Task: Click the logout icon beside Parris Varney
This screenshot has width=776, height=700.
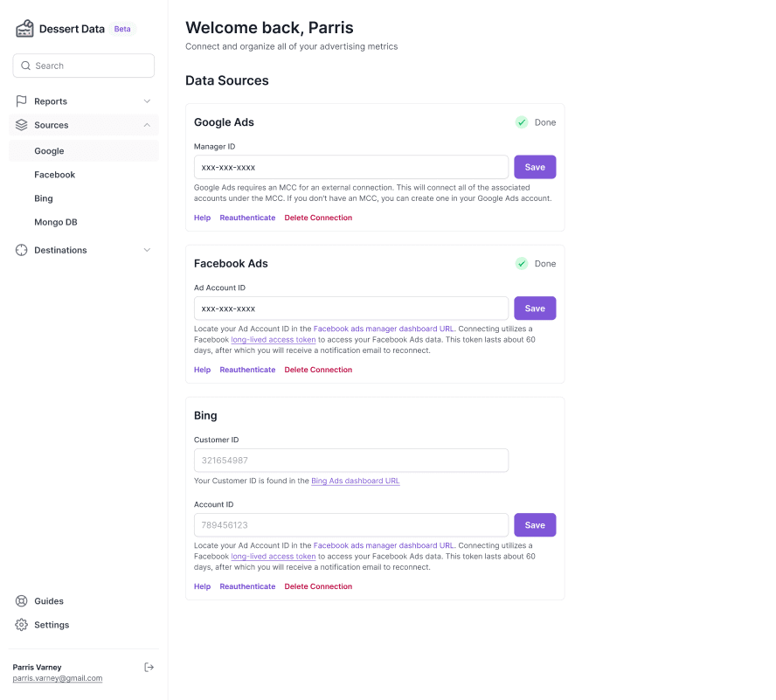Action: point(149,668)
